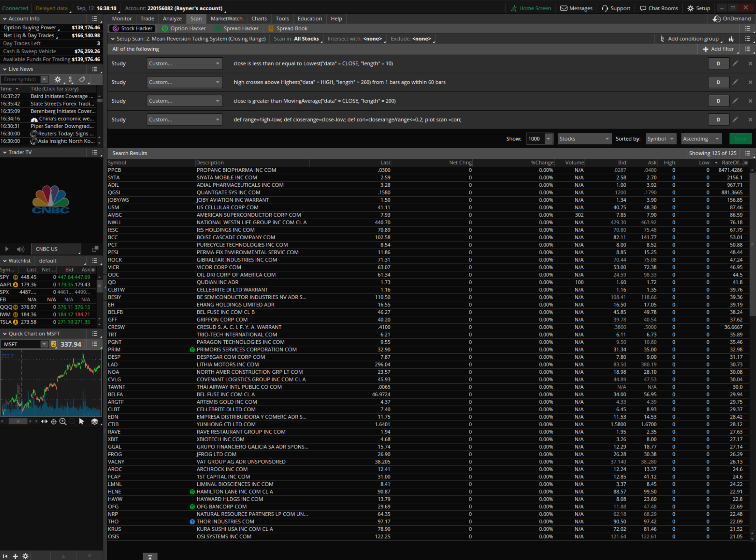
Task: Activate OnDemand mode
Action: pos(732,19)
